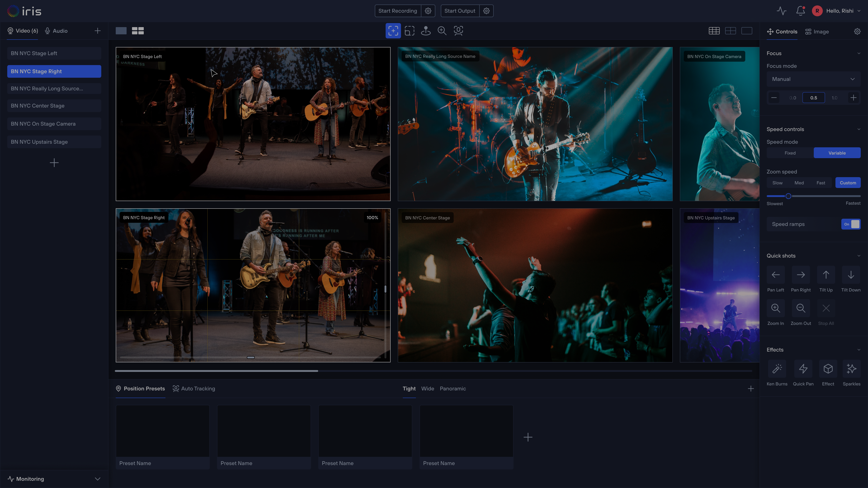This screenshot has width=868, height=488.
Task: Open Start Recording settings gear
Action: pos(428,11)
